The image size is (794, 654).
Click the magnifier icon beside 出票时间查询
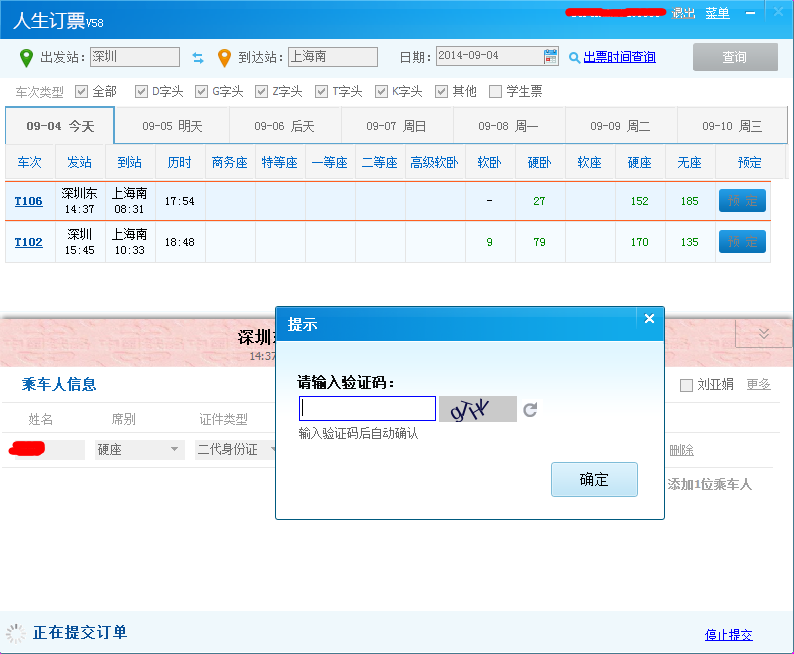574,57
